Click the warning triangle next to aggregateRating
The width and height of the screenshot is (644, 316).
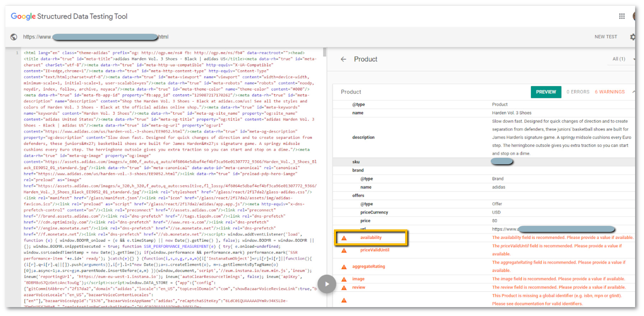tap(344, 267)
